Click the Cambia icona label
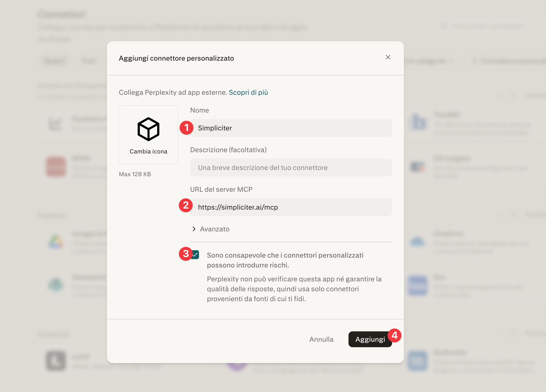The height and width of the screenshot is (392, 546). pos(149,151)
